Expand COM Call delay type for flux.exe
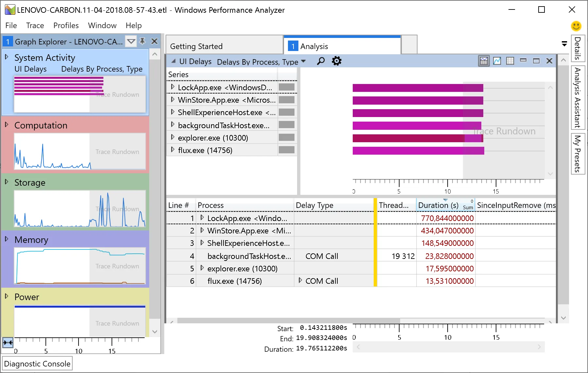This screenshot has height=373, width=588. coord(300,280)
